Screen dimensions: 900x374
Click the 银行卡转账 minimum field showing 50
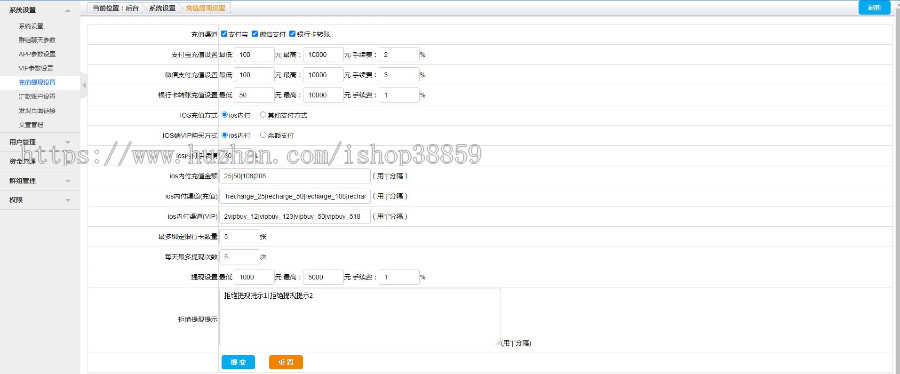254,95
